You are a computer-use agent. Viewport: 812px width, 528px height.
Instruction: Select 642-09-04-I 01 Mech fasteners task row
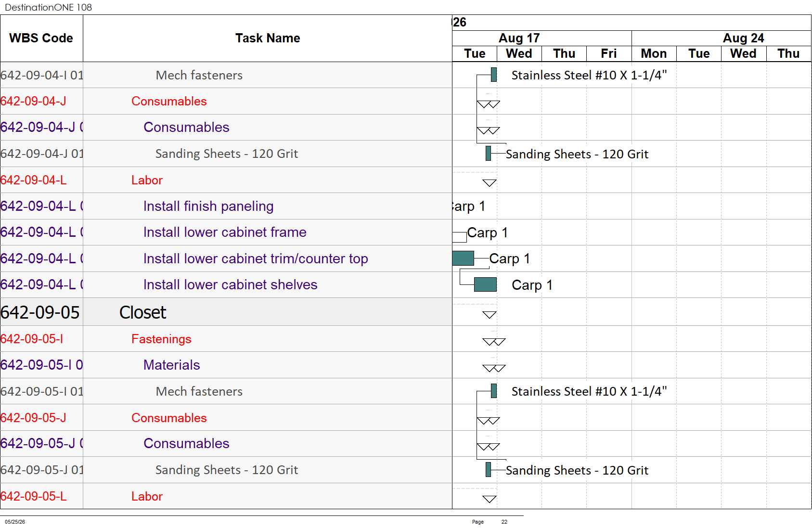[226, 75]
